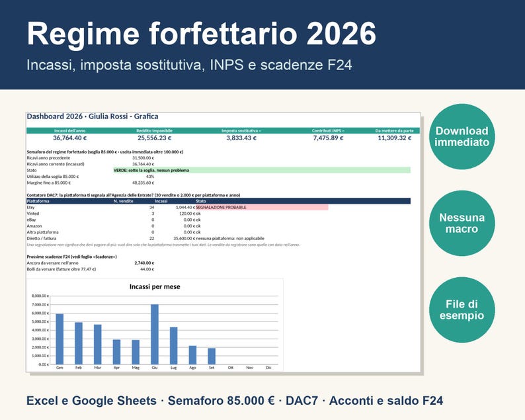This screenshot has height=420, width=525.
Task: Select the 35,600.00 € Diretto / fattura cell
Action: [184, 239]
